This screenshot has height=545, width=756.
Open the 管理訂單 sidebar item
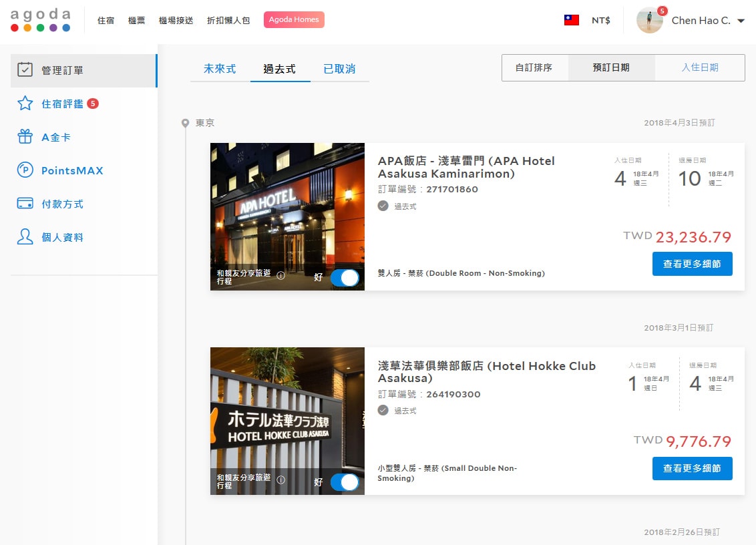(x=84, y=70)
